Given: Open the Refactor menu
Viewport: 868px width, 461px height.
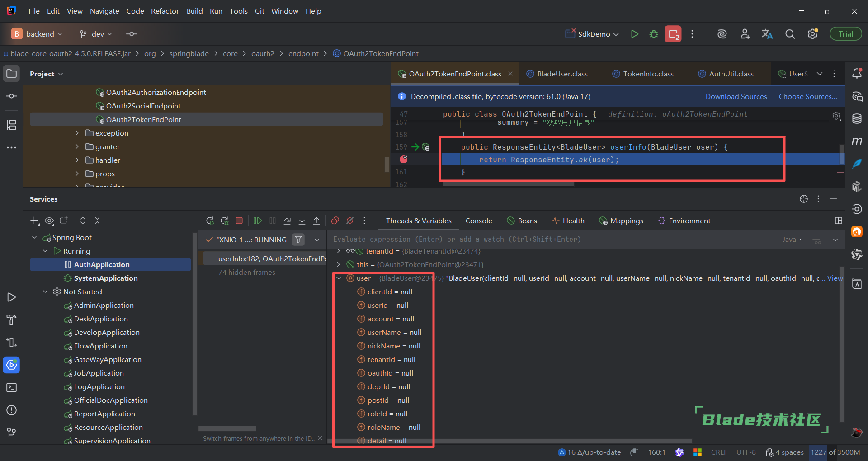Looking at the screenshot, I should [x=165, y=11].
